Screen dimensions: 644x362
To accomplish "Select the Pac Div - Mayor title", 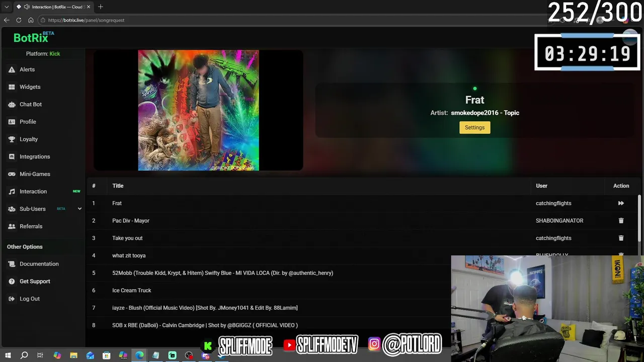I will coord(131,221).
